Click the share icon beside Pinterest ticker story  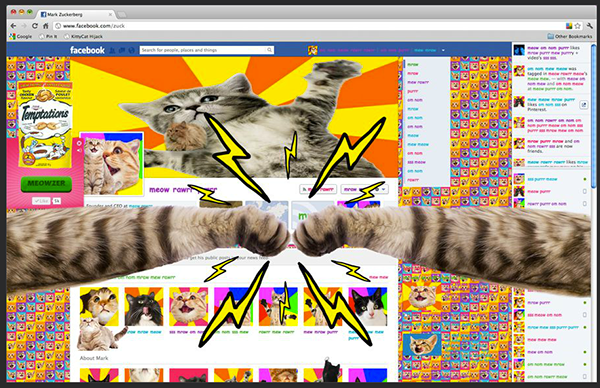pyautogui.click(x=584, y=104)
